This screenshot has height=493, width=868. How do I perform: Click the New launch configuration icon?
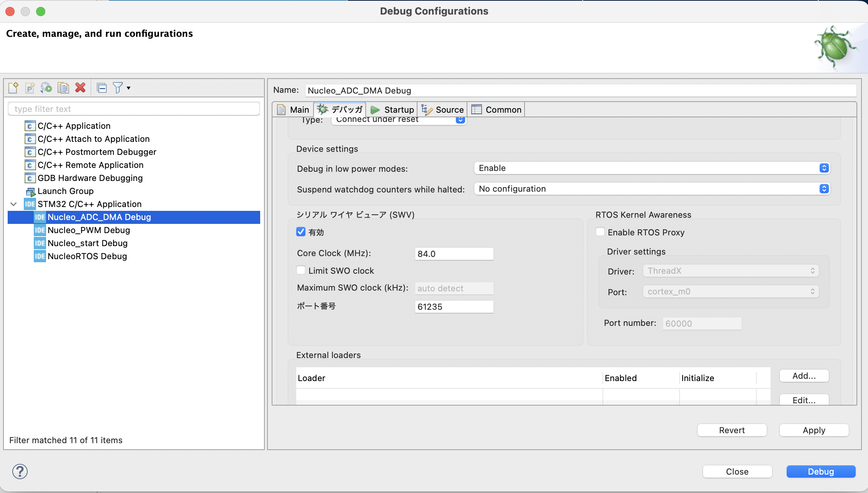point(13,88)
